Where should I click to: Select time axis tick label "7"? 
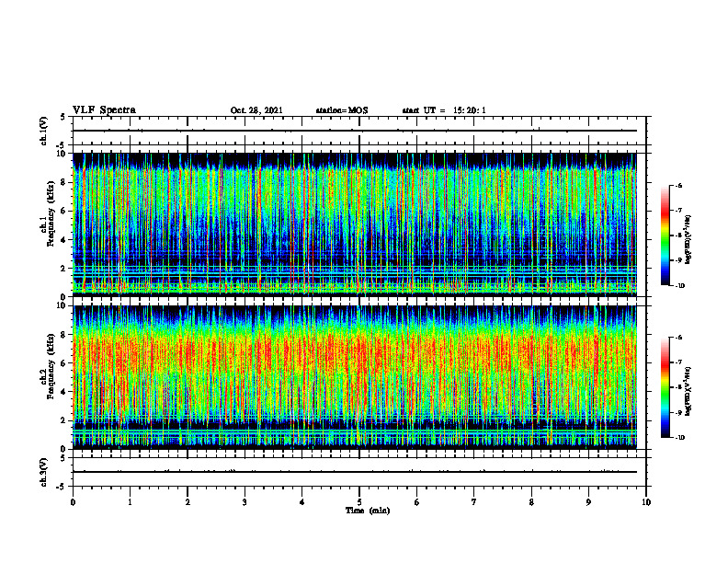tap(474, 502)
